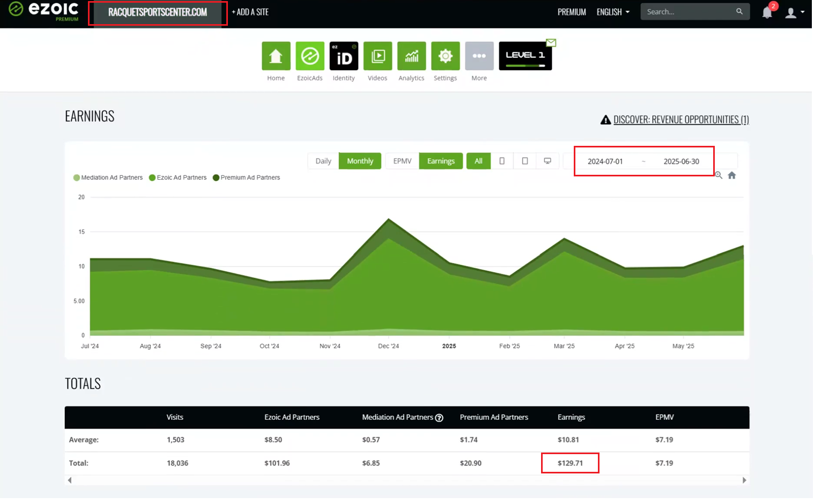Click the Visits column header
This screenshot has height=504, width=814.
[x=175, y=417]
